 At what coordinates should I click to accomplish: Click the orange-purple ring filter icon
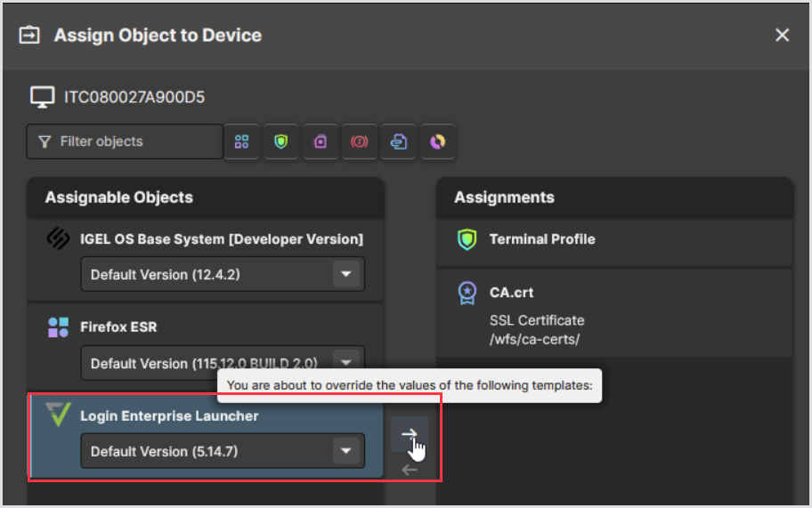[x=438, y=141]
